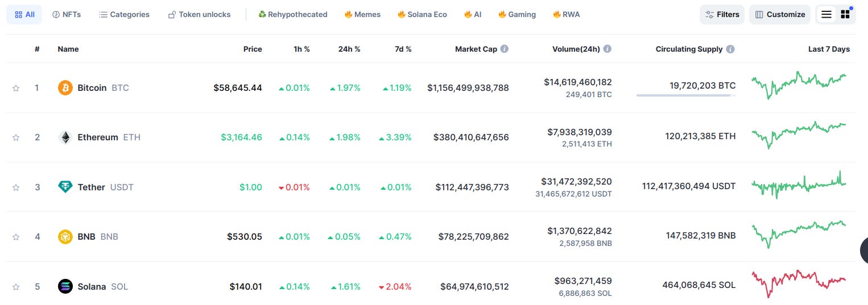Switch to list view layout

point(826,14)
